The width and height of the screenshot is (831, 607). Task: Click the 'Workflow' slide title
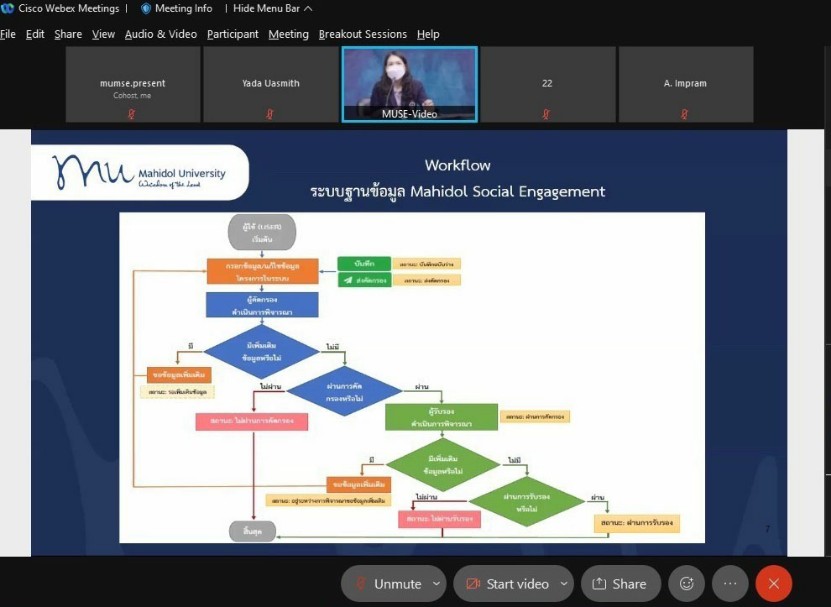click(457, 165)
